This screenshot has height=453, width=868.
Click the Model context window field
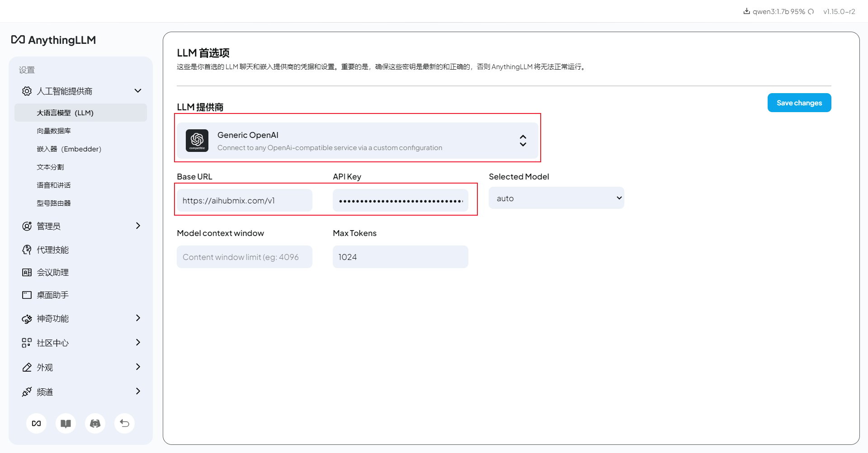coord(245,257)
